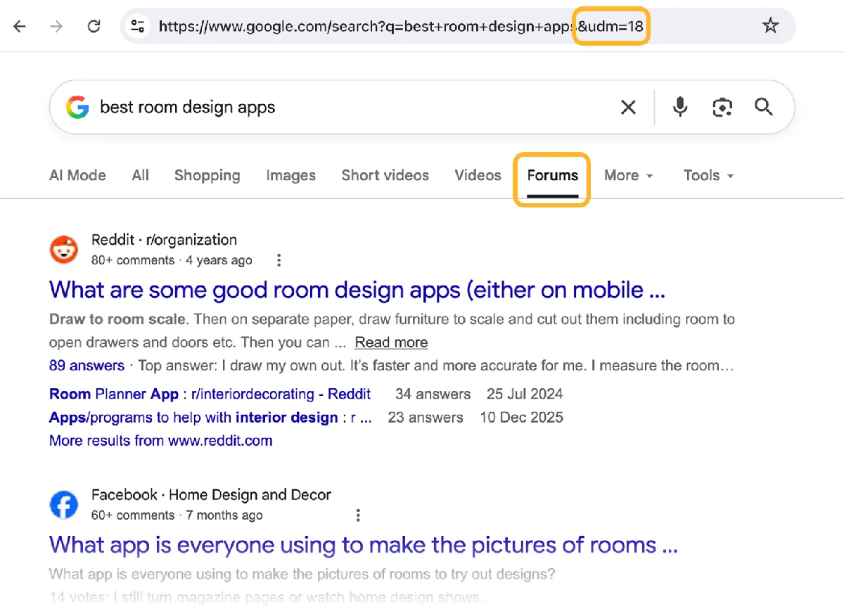Click the '80+ comments · 4 years ago' text

[x=172, y=260]
